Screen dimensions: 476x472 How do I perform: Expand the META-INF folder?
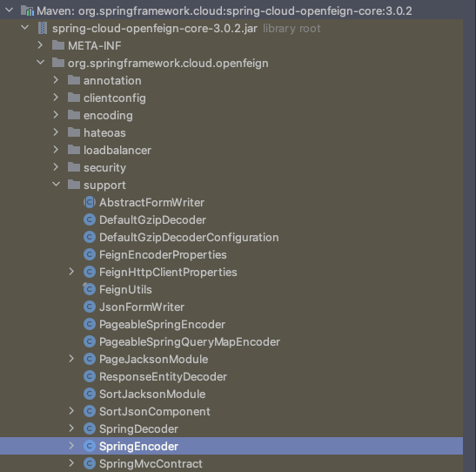tap(40, 45)
